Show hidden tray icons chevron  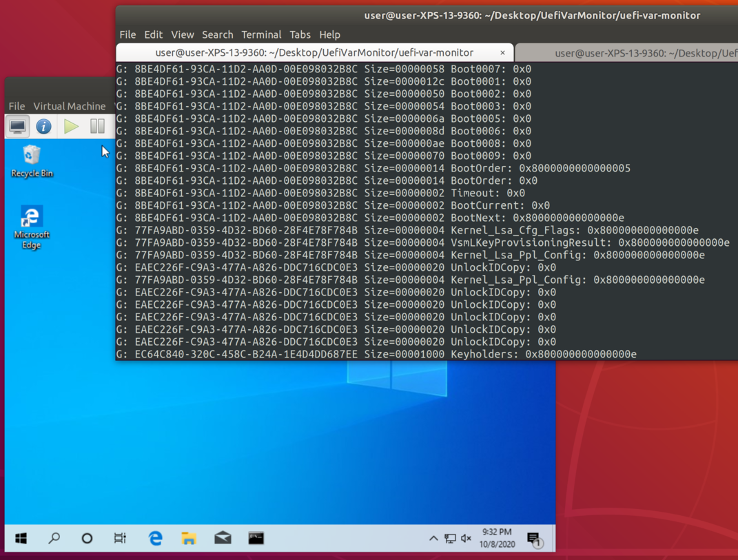pyautogui.click(x=433, y=539)
